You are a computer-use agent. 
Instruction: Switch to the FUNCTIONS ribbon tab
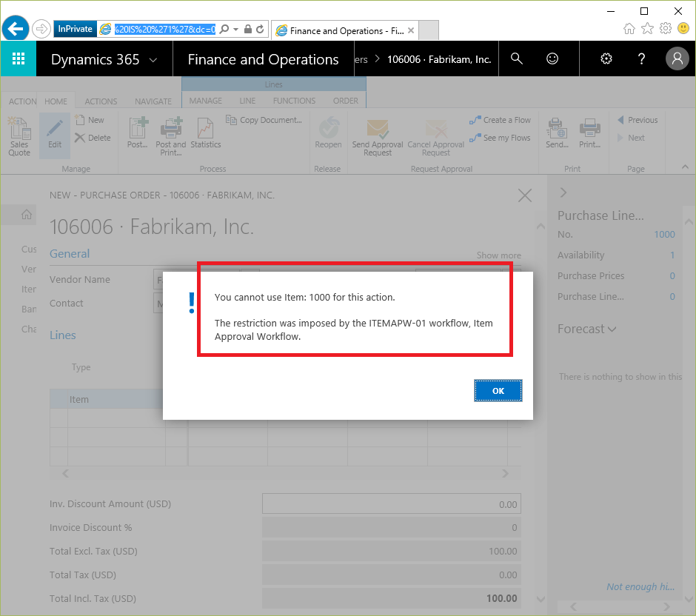pos(294,101)
